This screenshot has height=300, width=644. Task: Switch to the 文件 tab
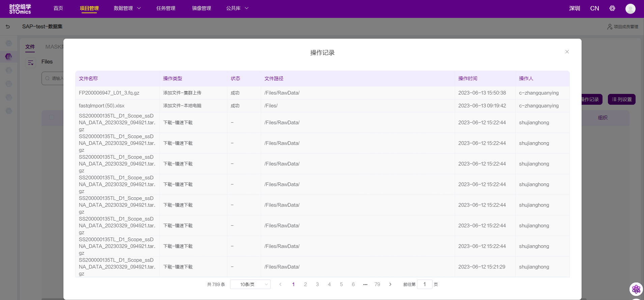[x=30, y=47]
